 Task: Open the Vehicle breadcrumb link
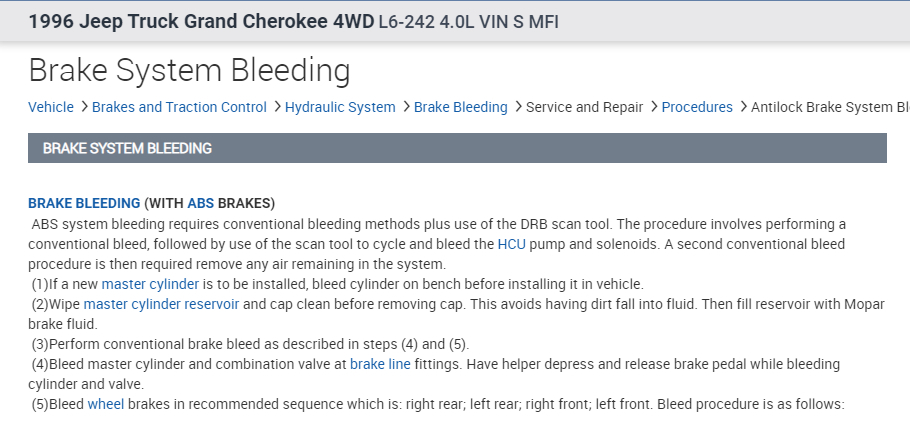click(50, 107)
